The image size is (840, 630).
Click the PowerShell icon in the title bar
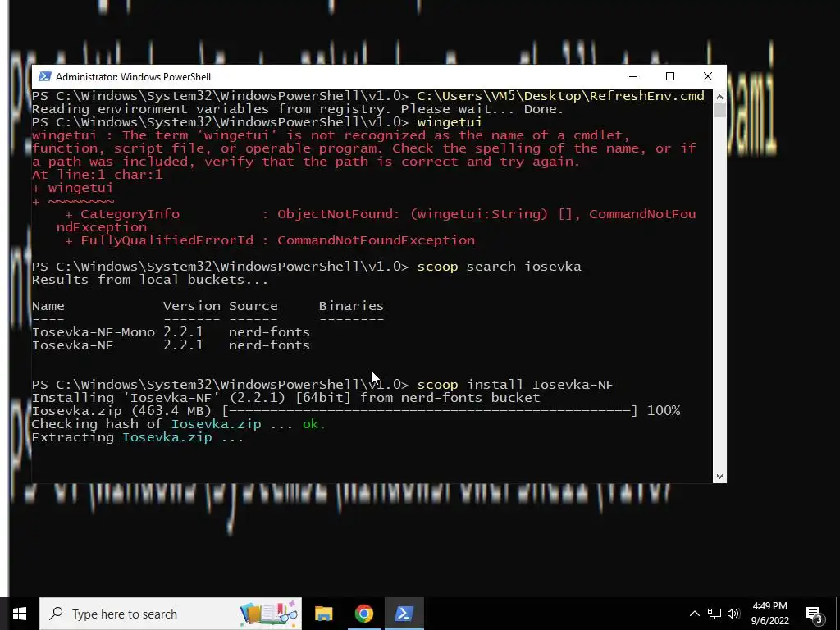[x=45, y=76]
